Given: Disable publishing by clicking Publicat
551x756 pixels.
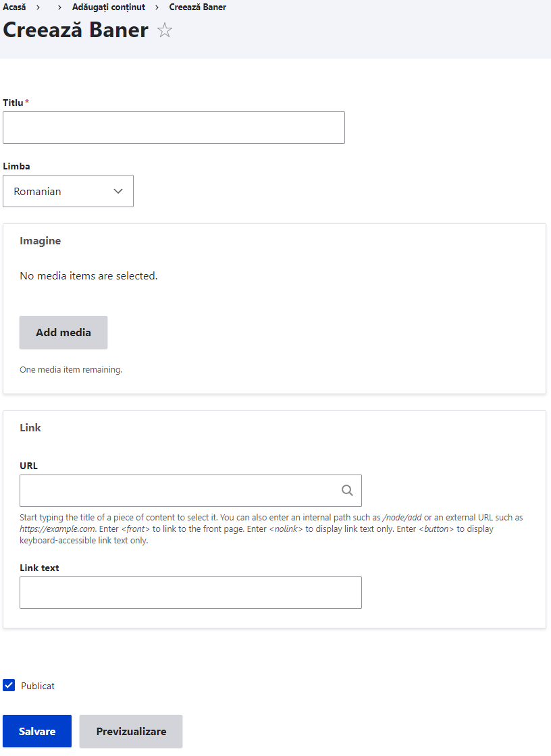Looking at the screenshot, I should click(x=9, y=685).
